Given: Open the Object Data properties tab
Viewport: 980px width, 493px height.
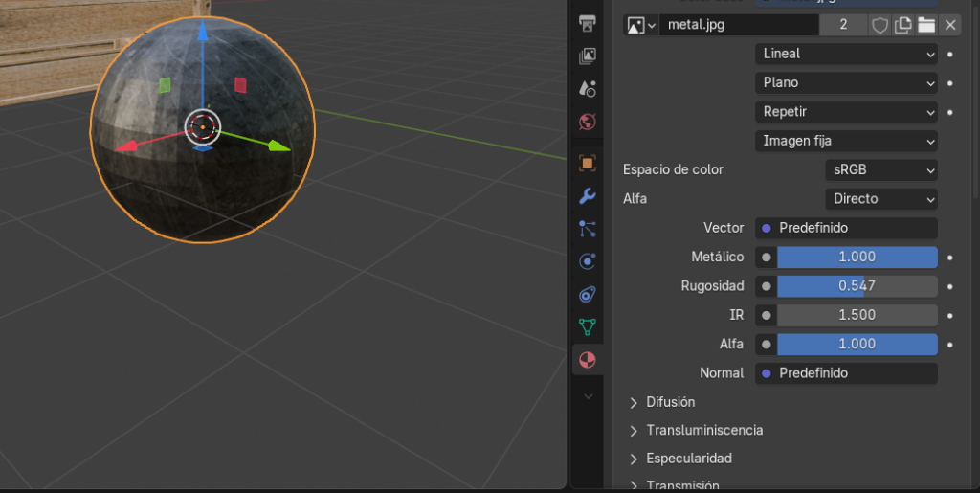Looking at the screenshot, I should coord(588,326).
